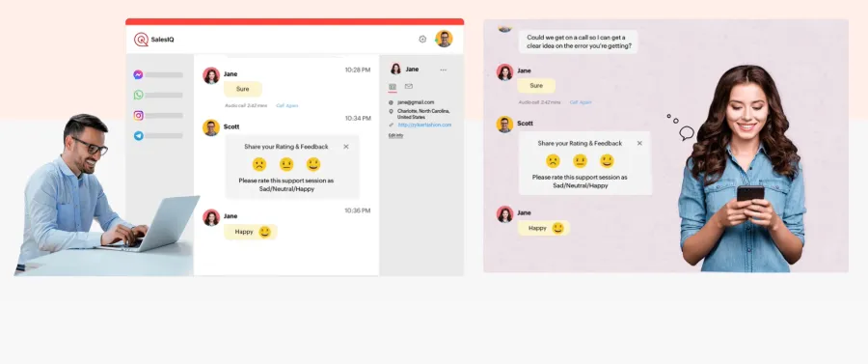Open the zylkerfashion.com link
Image resolution: width=868 pixels, height=364 pixels.
[x=424, y=125]
